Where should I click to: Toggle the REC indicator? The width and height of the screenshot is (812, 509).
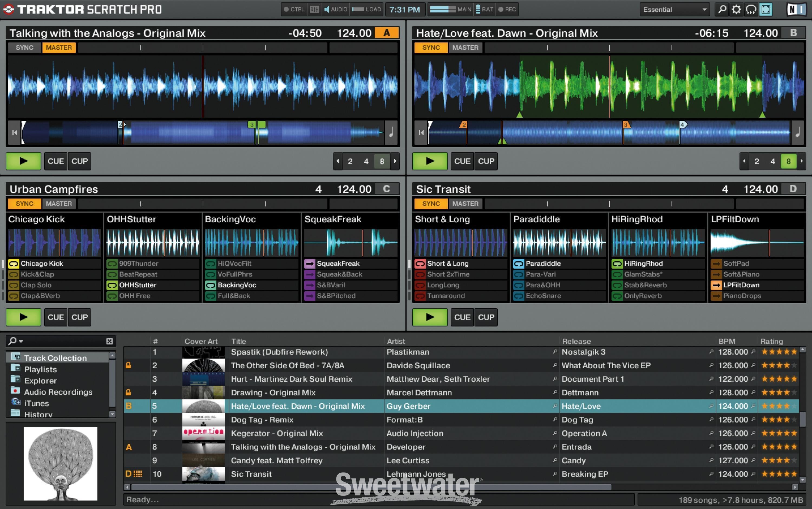point(507,9)
